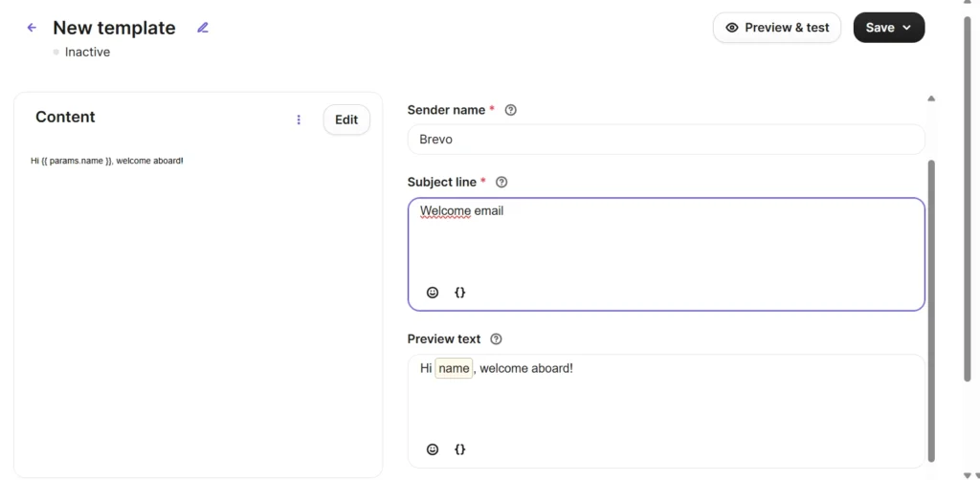
Task: Click inside the Subject line field
Action: 666,254
